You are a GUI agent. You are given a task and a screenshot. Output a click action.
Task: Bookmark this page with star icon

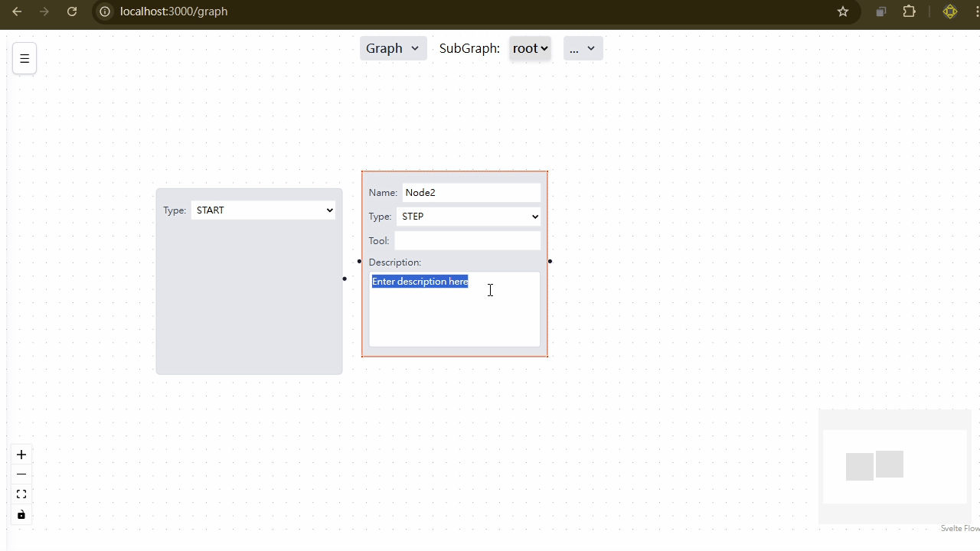click(843, 11)
